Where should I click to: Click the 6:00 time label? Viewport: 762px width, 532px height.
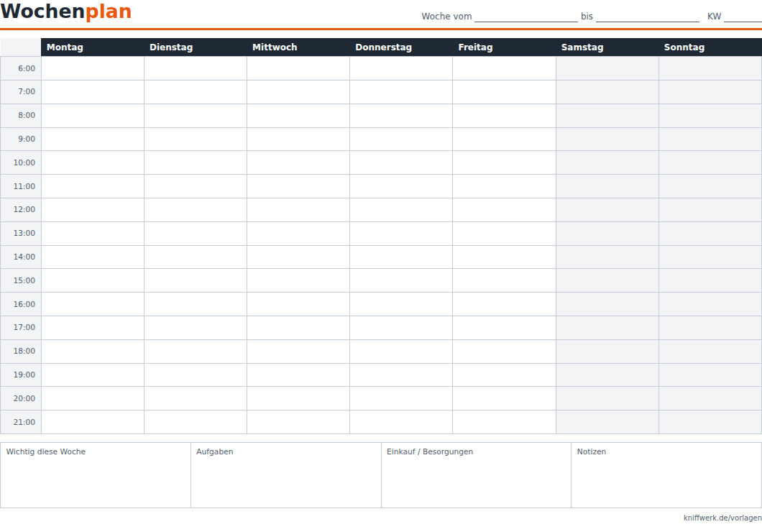click(27, 68)
